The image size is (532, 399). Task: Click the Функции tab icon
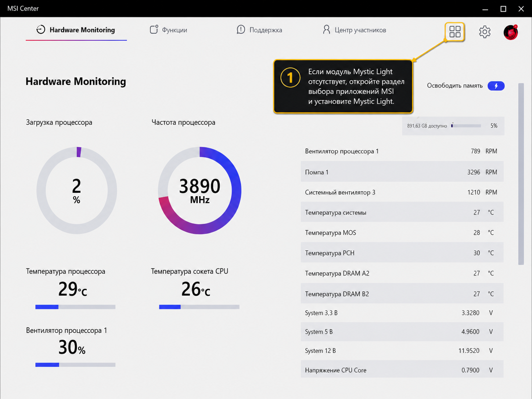pyautogui.click(x=154, y=29)
